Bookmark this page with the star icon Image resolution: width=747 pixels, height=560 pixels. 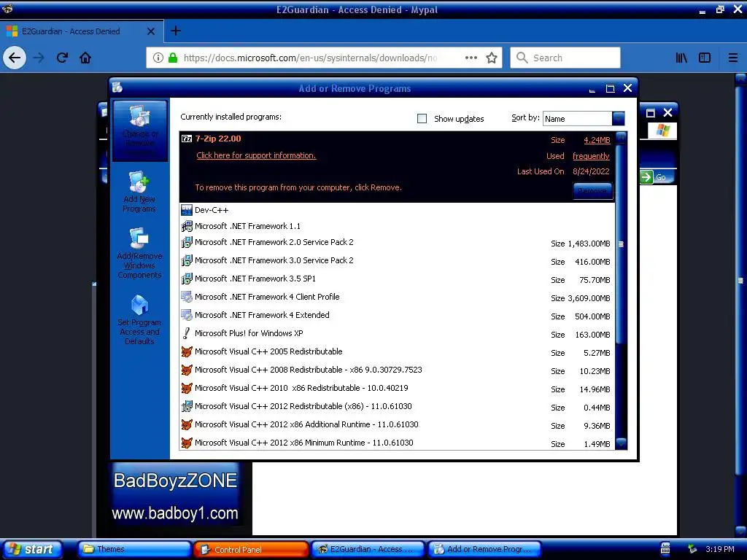tap(492, 58)
